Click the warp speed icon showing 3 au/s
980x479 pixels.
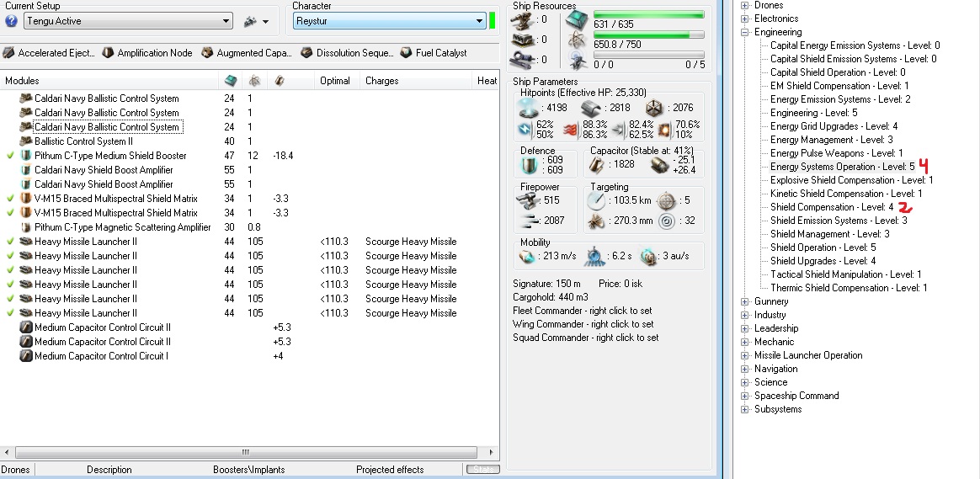coord(648,256)
